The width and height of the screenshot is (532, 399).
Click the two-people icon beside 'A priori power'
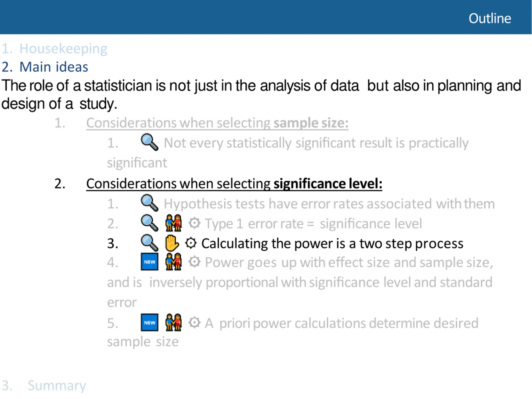click(173, 323)
